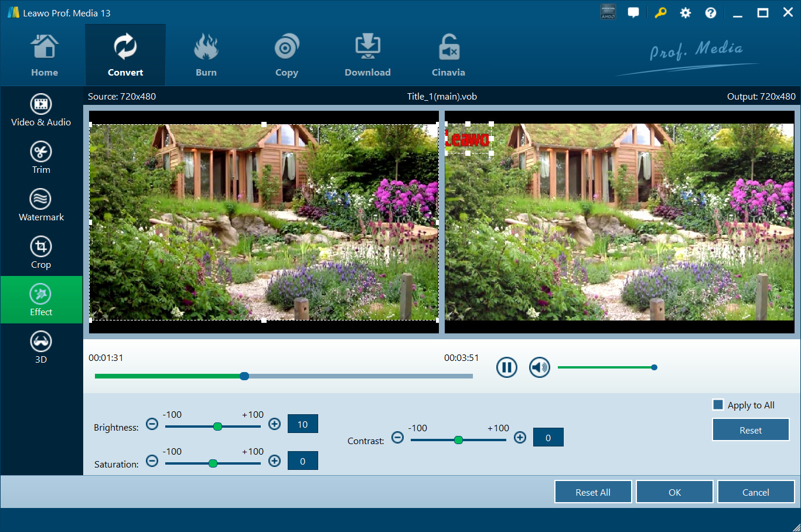
Task: Click the Output: 720x480 label
Action: coord(761,97)
